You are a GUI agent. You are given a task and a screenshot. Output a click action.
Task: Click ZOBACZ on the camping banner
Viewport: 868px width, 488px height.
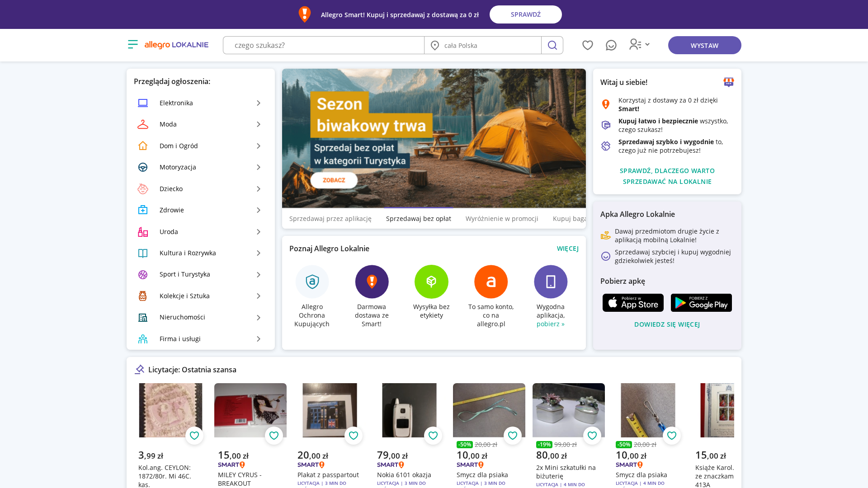[334, 180]
